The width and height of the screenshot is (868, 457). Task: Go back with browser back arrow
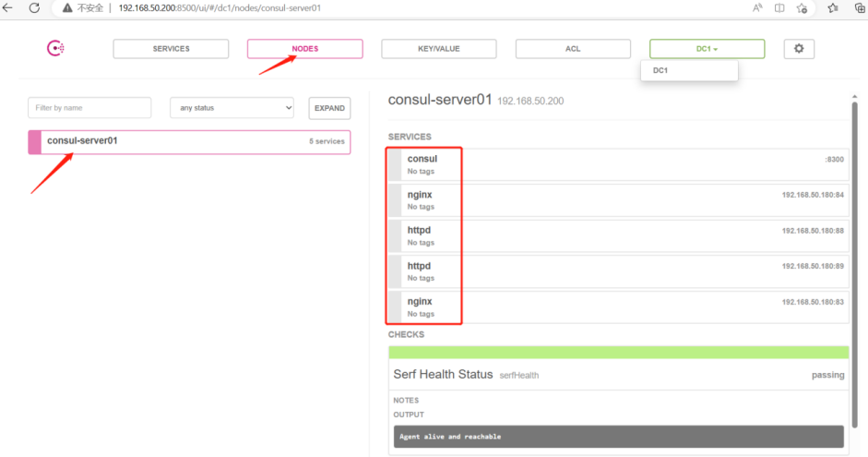coord(7,7)
